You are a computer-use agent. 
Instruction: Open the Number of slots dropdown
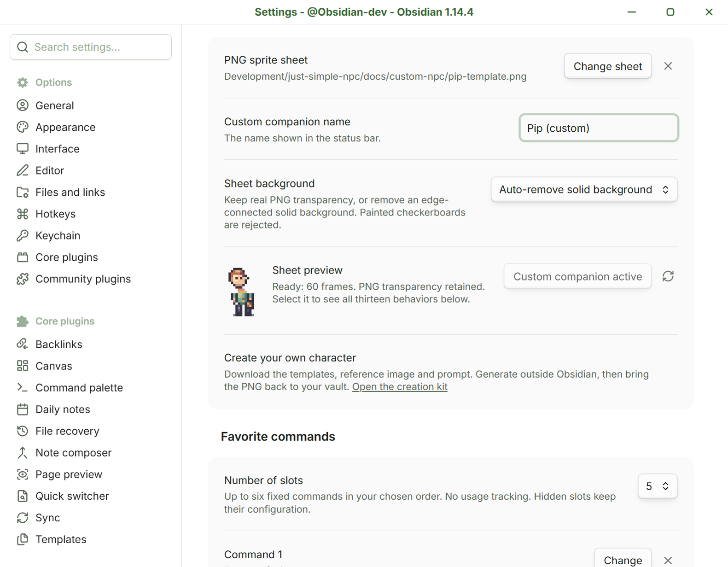tap(658, 486)
